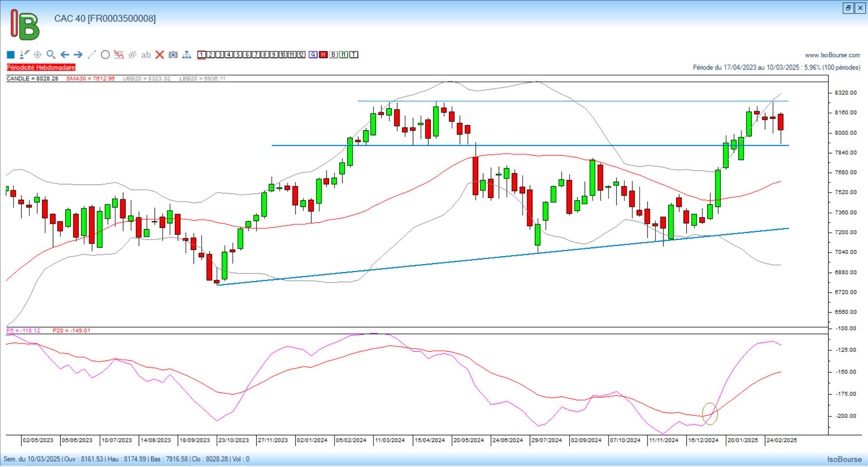Click the SMA30 = 7612.96 legend
This screenshot has height=467, width=868.
[x=90, y=79]
